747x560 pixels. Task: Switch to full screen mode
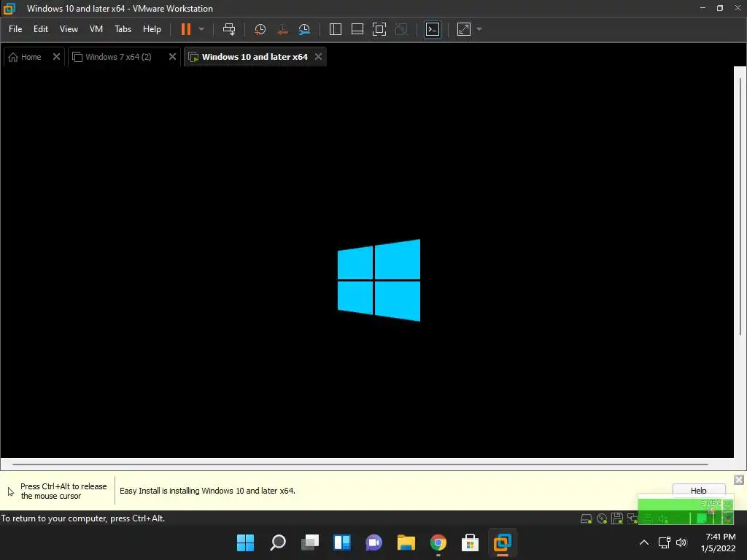[x=379, y=29]
